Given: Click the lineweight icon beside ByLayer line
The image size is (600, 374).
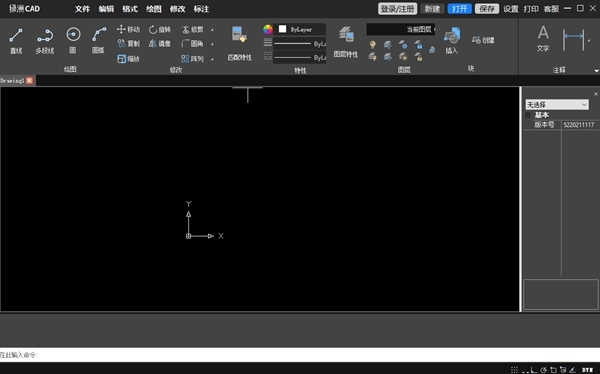Looking at the screenshot, I should pyautogui.click(x=268, y=42).
